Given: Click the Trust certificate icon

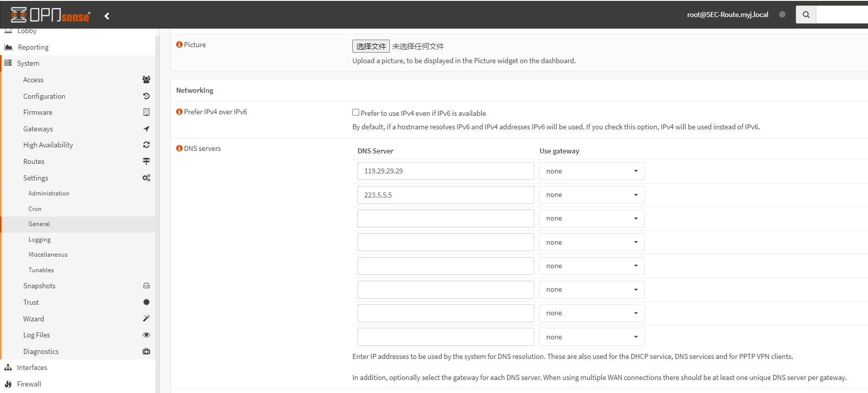Looking at the screenshot, I should 146,302.
